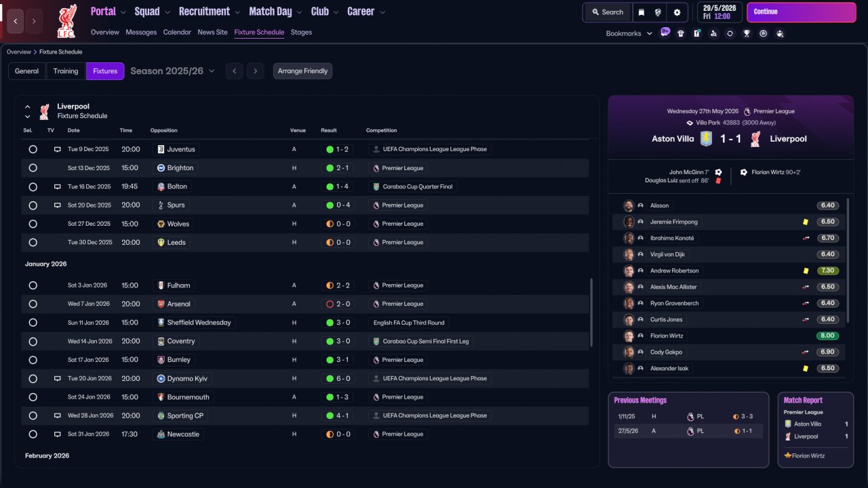Open the Bookmarks dropdown
The image size is (868, 488).
coord(629,33)
